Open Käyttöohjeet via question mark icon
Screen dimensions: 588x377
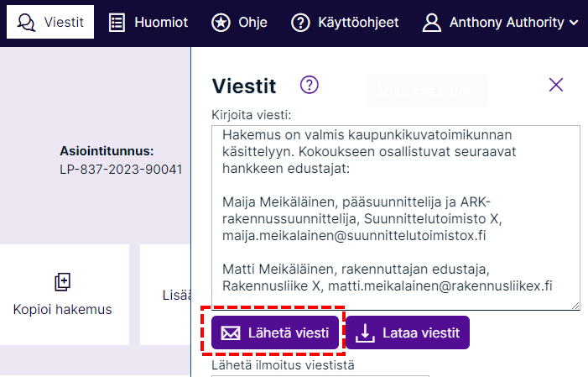300,22
